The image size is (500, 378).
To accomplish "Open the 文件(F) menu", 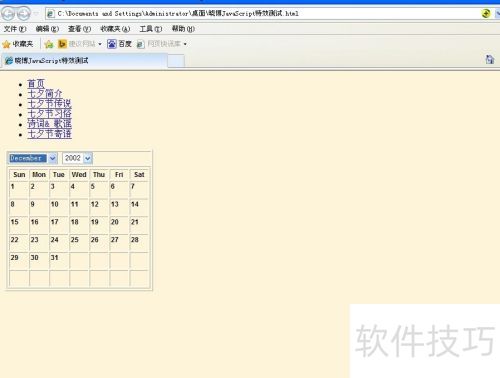I will (15, 29).
